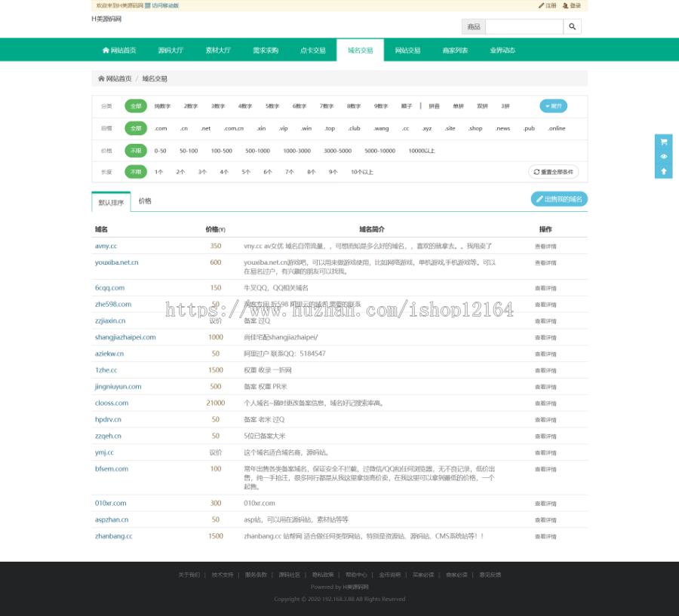Click the 网站首页 home nav item

[x=119, y=51]
